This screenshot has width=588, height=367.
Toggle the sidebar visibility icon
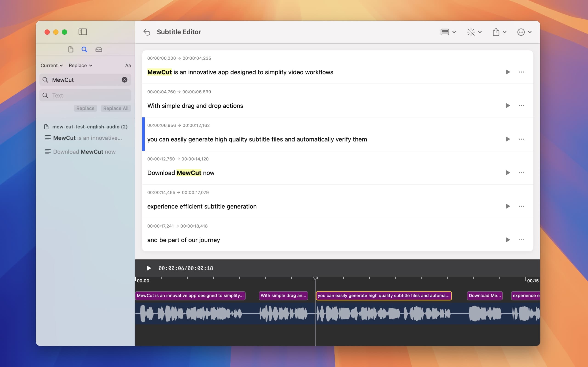[83, 32]
